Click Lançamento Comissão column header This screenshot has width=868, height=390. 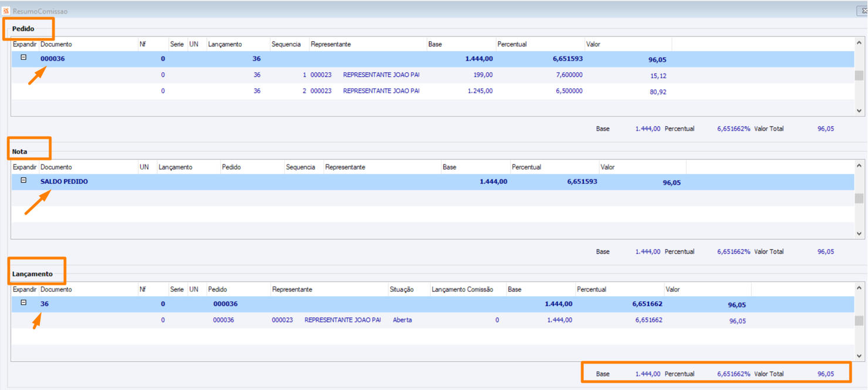click(x=462, y=290)
